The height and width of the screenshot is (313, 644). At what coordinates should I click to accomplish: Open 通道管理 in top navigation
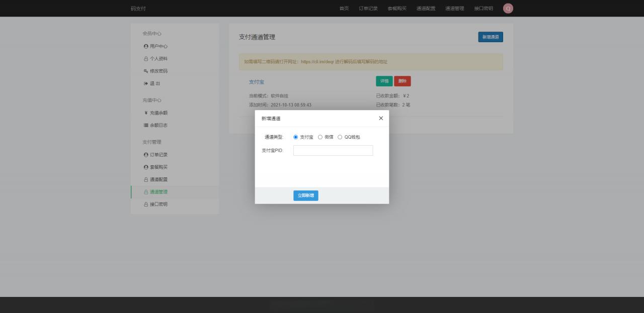click(455, 9)
